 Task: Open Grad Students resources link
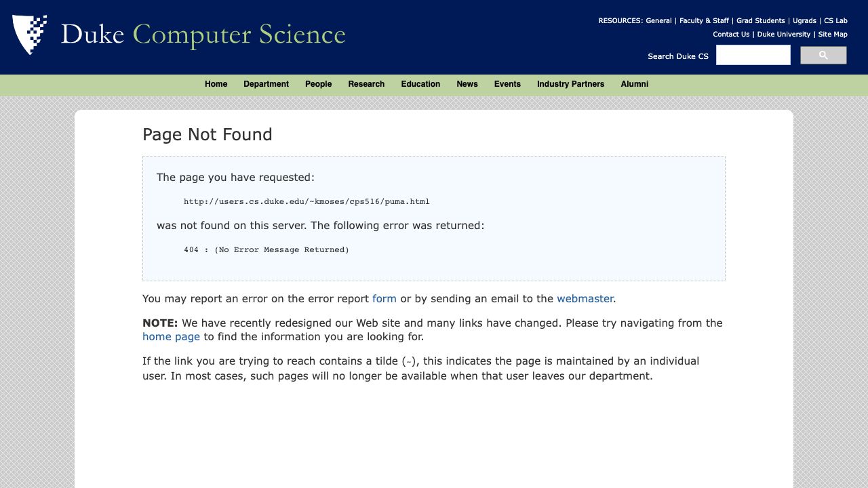pos(760,21)
